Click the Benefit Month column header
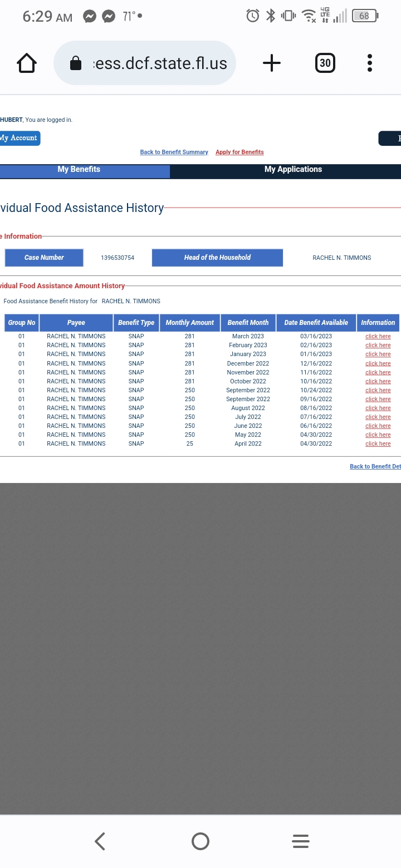Screen dimensions: 401x868 248,323
